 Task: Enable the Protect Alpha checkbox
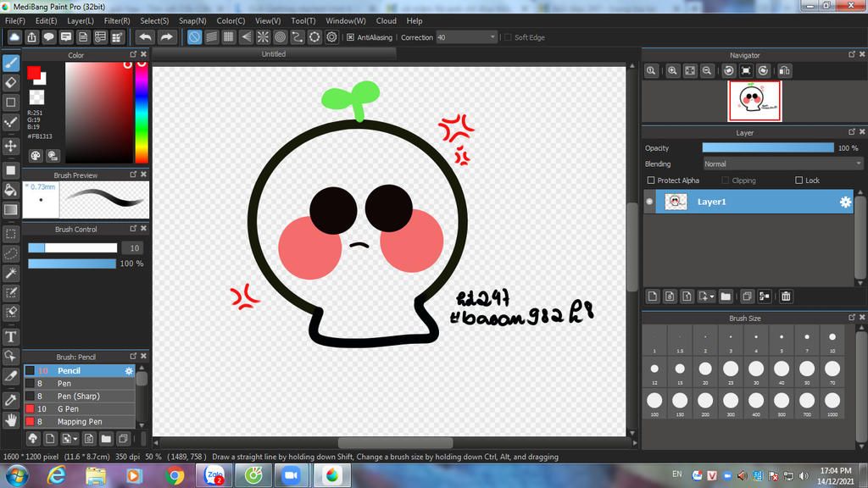(651, 180)
